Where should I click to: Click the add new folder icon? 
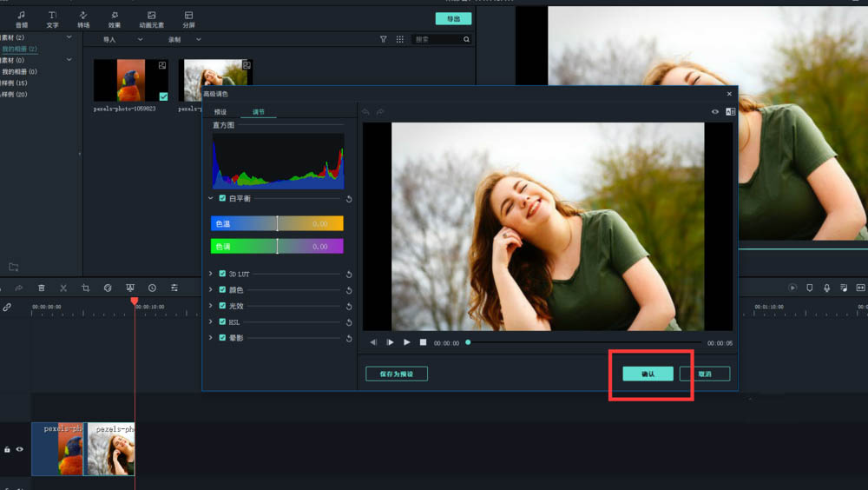pyautogui.click(x=14, y=268)
